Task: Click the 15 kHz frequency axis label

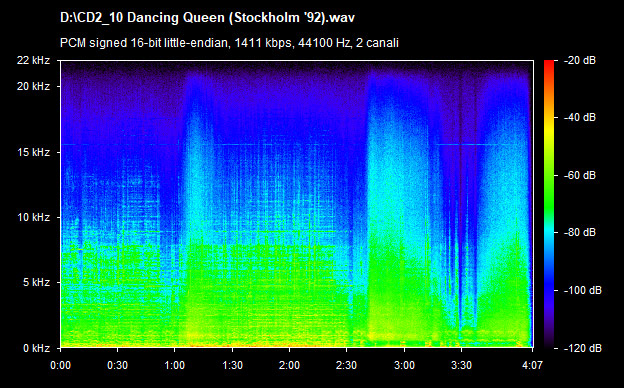Action: click(x=33, y=152)
